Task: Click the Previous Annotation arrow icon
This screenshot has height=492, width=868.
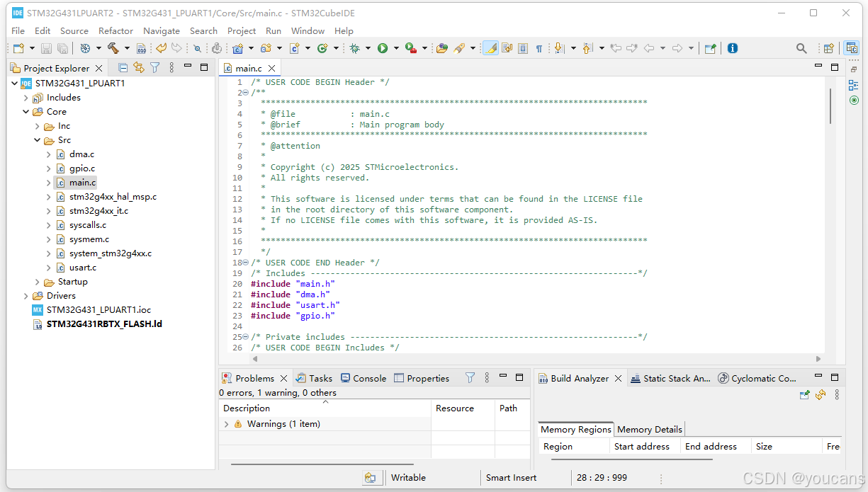Action: [x=587, y=48]
